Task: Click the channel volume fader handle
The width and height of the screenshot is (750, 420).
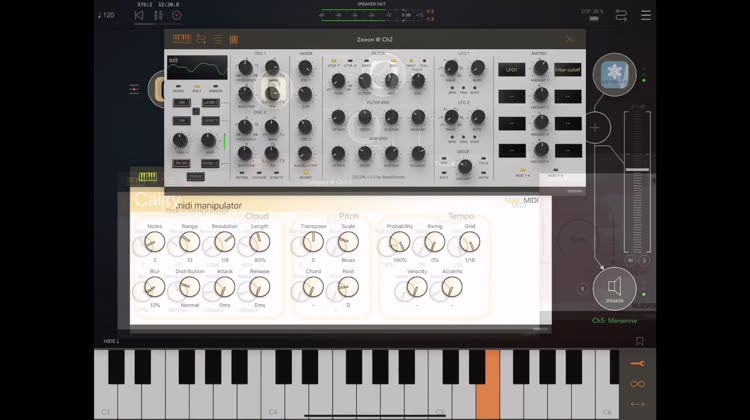Action: pos(637,170)
